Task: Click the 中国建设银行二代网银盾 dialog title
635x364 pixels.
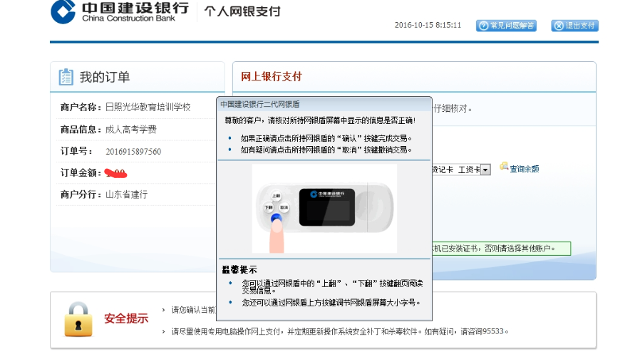Action: pos(260,105)
